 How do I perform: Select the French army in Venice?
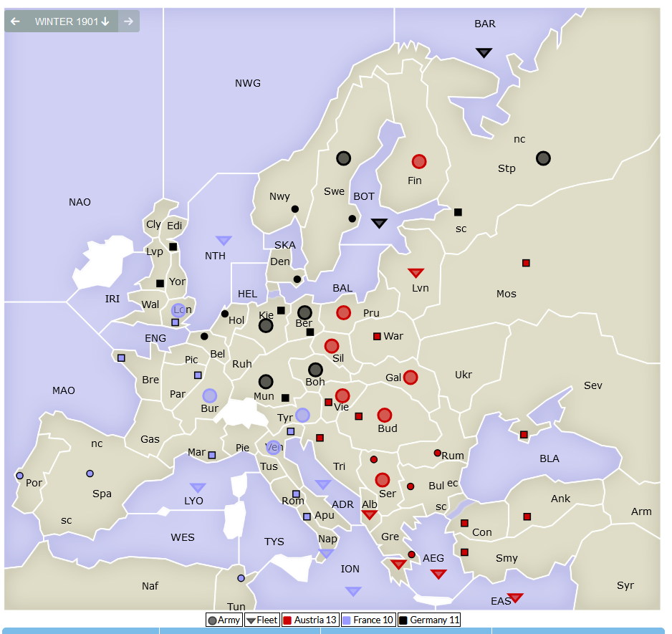tap(274, 448)
